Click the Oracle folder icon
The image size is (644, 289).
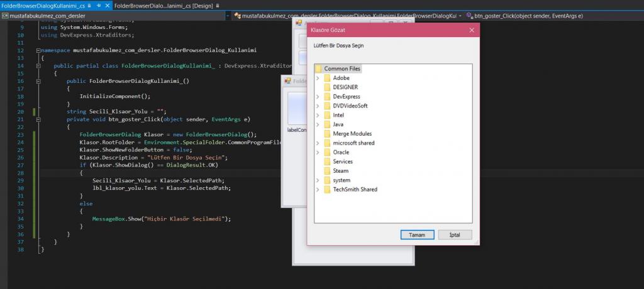(327, 152)
